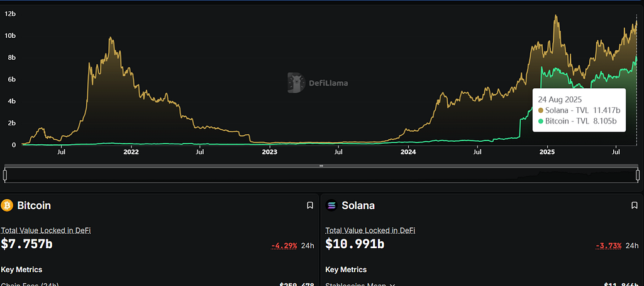
Task: Click the mini overview chart inside the range slider
Action: click(321, 175)
